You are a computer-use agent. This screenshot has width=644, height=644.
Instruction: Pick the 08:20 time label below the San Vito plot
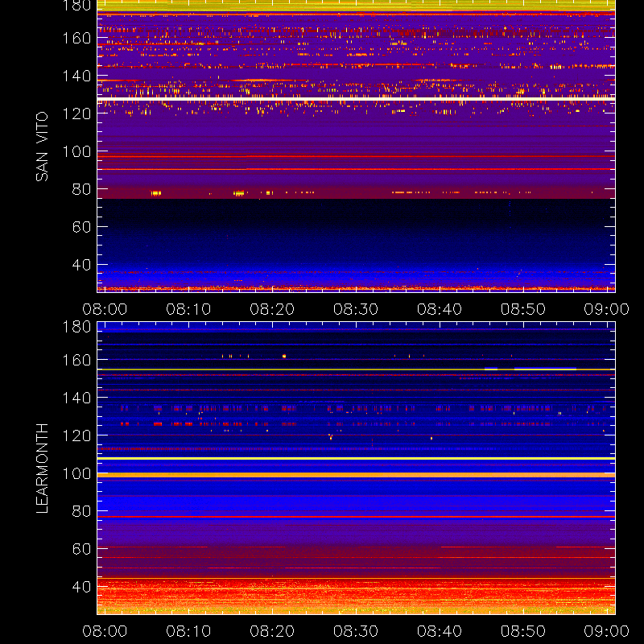272,309
